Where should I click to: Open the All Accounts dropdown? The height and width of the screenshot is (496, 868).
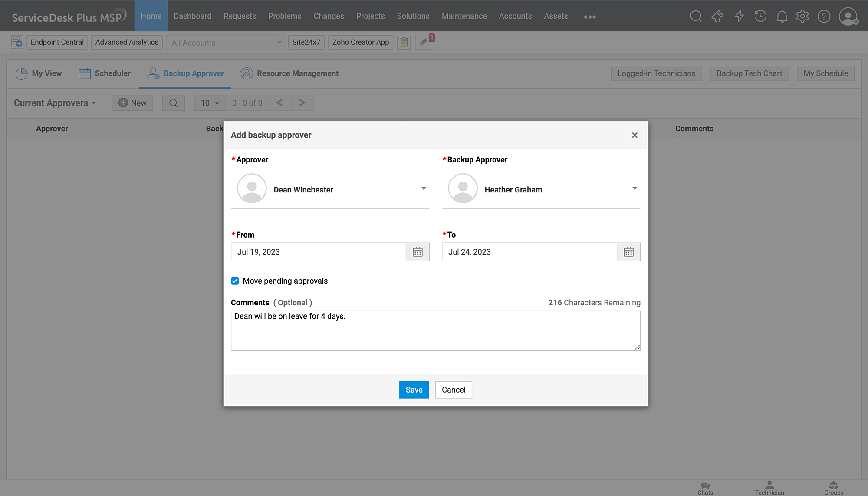[x=226, y=43]
